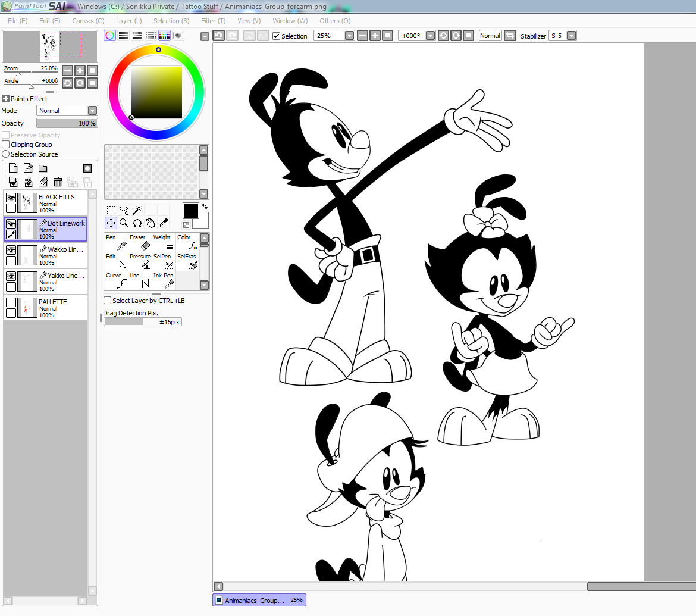This screenshot has width=696, height=616.
Task: Open the Stabilizer S-5 dropdown
Action: coord(572,36)
